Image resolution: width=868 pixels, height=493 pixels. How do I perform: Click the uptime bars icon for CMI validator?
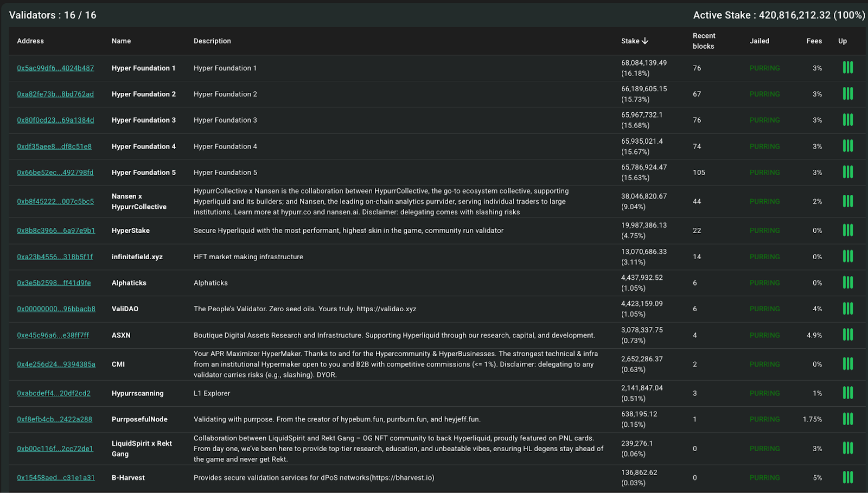pos(847,364)
